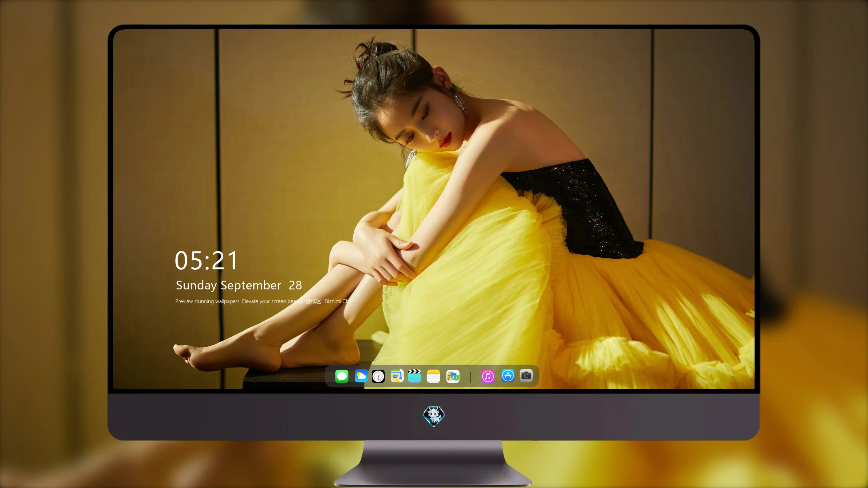
Task: Open the photo collage app in dock
Action: (453, 376)
